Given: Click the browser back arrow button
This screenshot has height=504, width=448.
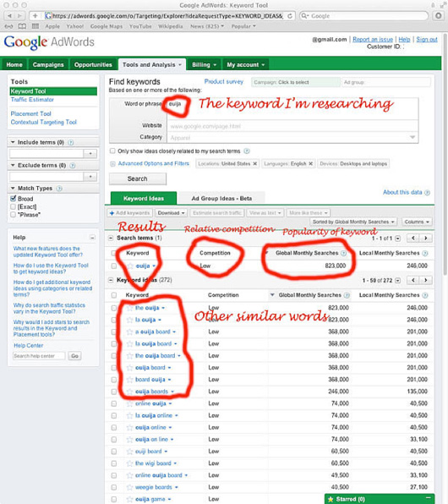Looking at the screenshot, I should [9, 16].
